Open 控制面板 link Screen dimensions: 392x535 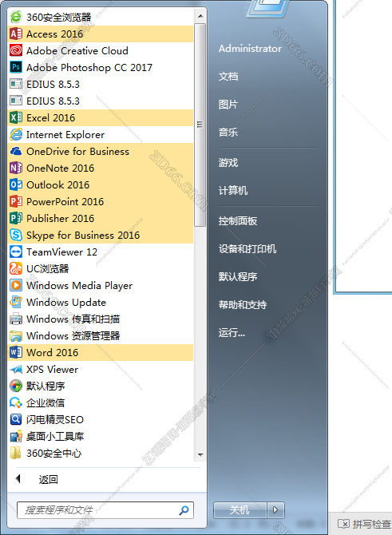click(238, 220)
